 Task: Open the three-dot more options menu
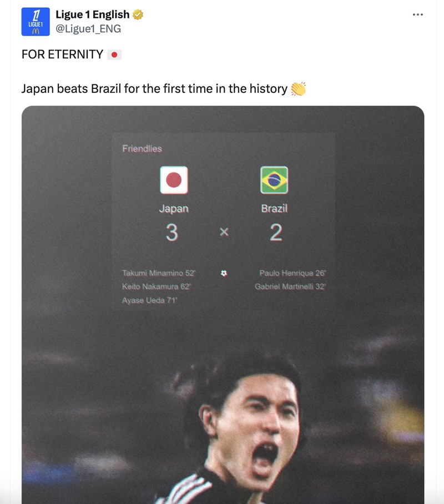417,14
